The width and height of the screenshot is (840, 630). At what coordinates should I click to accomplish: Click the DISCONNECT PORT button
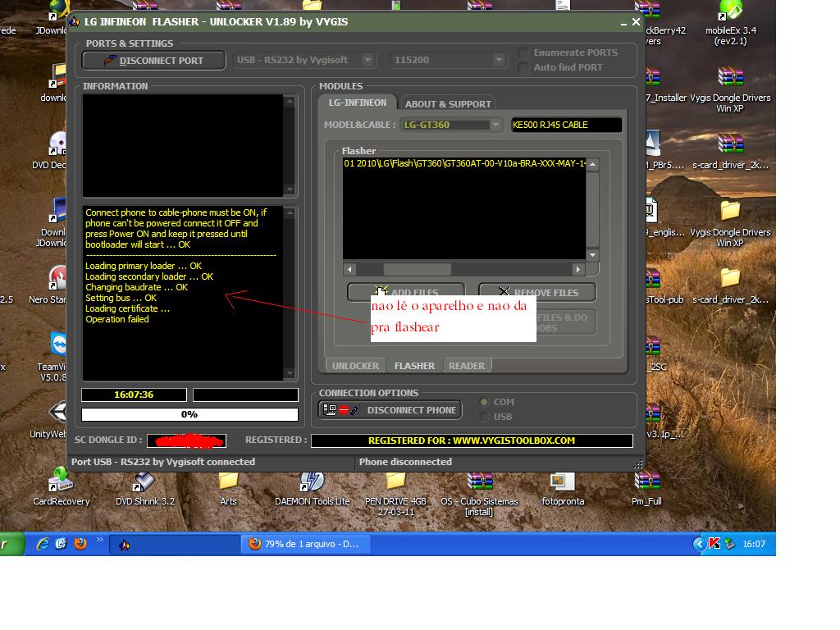click(x=153, y=61)
